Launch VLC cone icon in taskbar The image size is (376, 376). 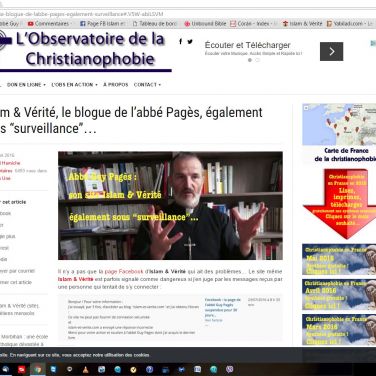point(85,369)
